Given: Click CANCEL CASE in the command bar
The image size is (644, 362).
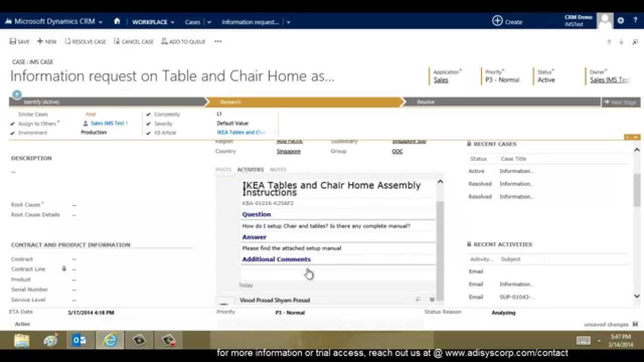Looking at the screenshot, I should [x=134, y=42].
